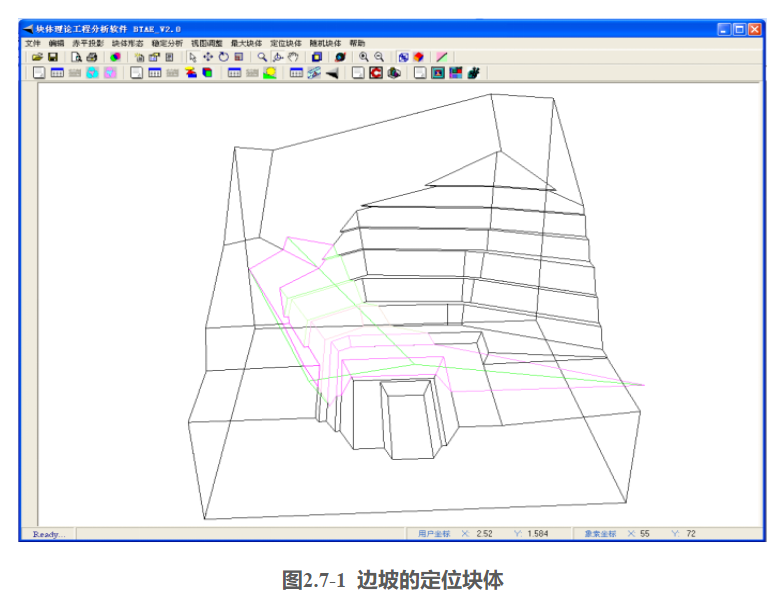The image size is (780, 606).
Task: Click the Open file folder icon
Action: click(37, 58)
